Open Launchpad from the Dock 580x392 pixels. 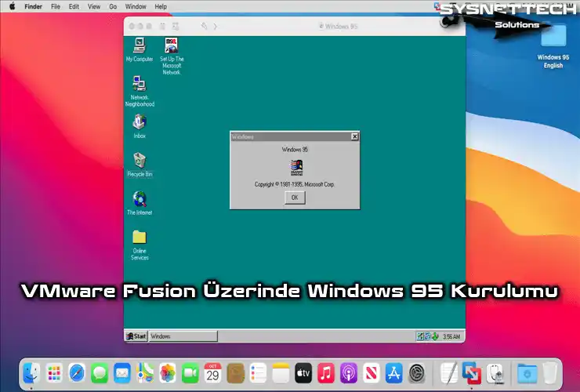pyautogui.click(x=54, y=372)
